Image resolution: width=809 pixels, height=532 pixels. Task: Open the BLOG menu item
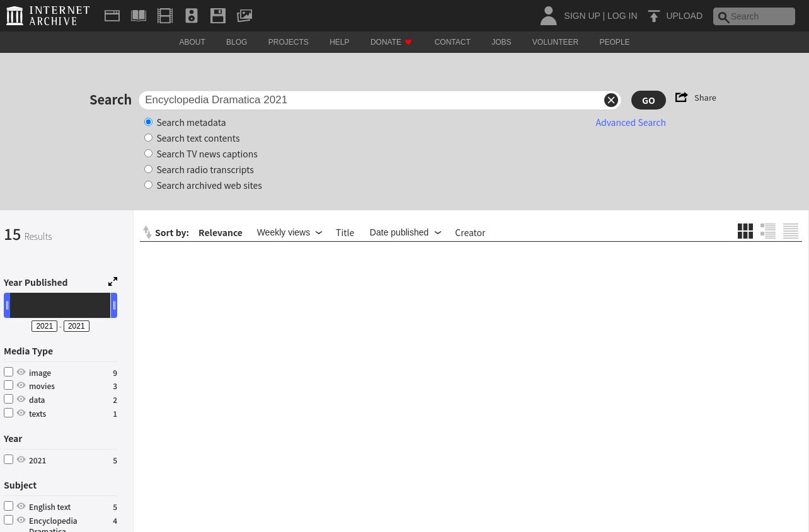point(236,42)
